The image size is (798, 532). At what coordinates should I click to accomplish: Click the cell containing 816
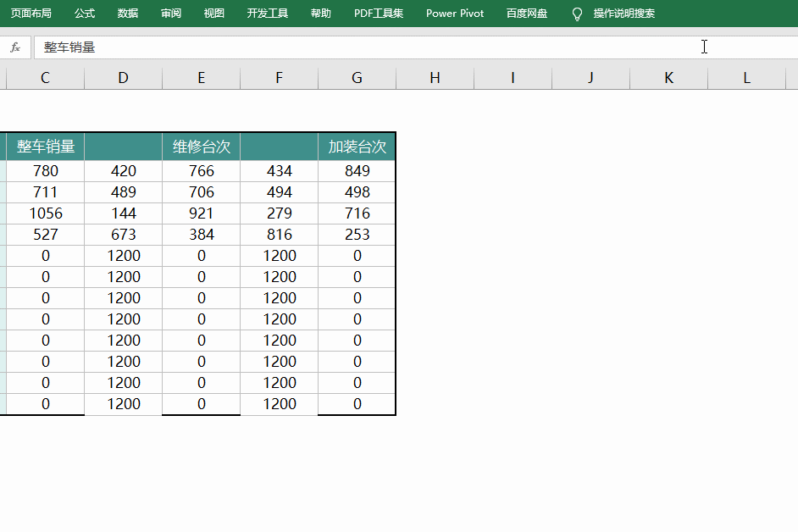point(279,235)
